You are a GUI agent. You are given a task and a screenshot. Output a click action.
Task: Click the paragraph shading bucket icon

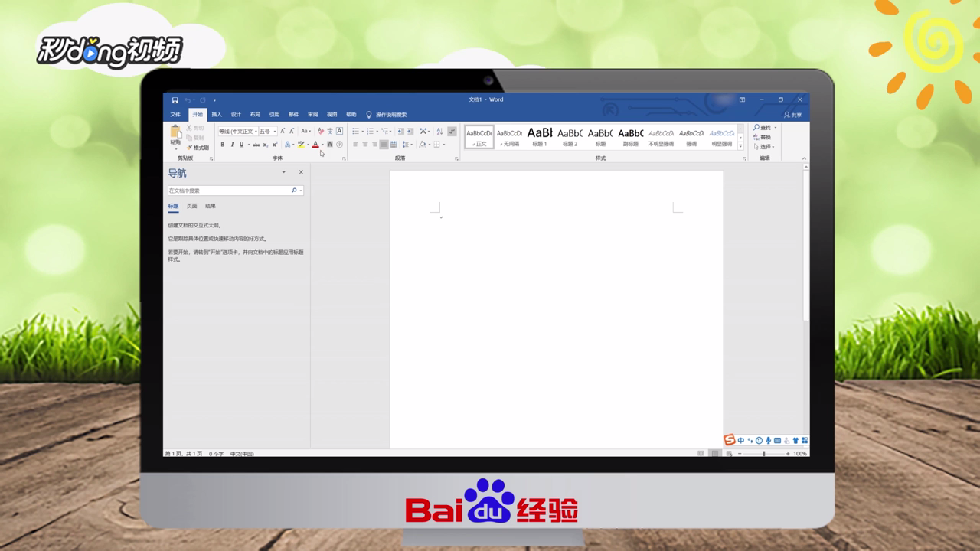[422, 145]
